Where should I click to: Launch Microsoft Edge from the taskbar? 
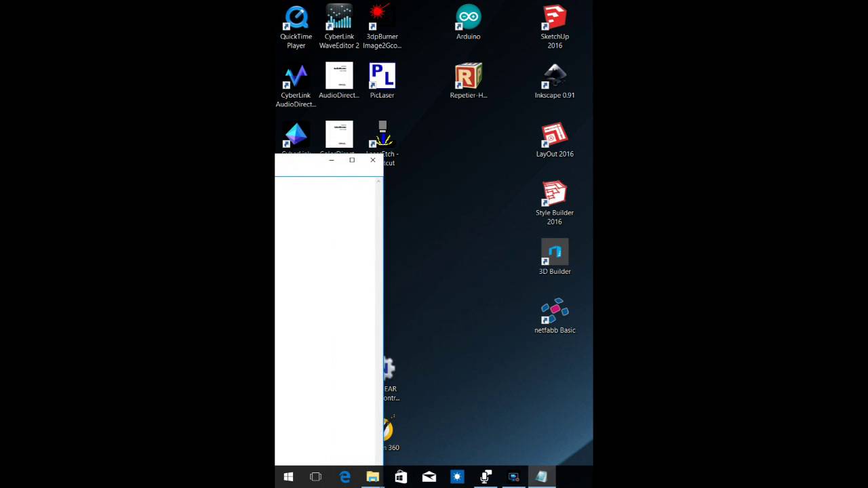point(344,477)
